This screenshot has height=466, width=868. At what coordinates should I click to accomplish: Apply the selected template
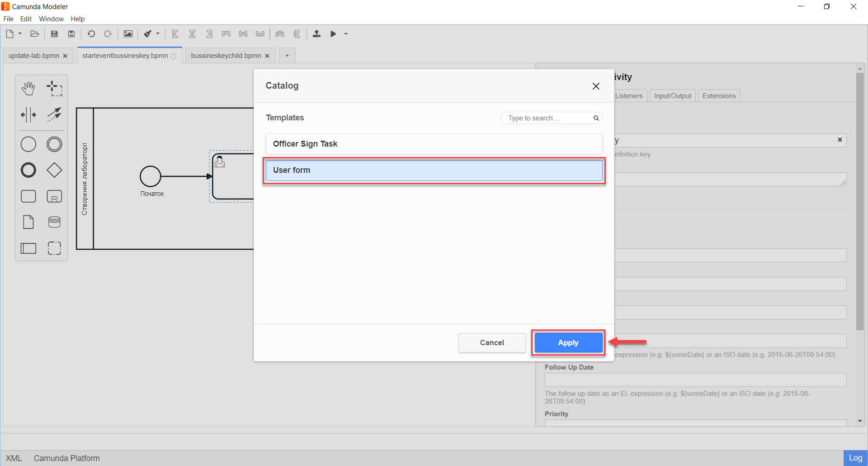(568, 343)
